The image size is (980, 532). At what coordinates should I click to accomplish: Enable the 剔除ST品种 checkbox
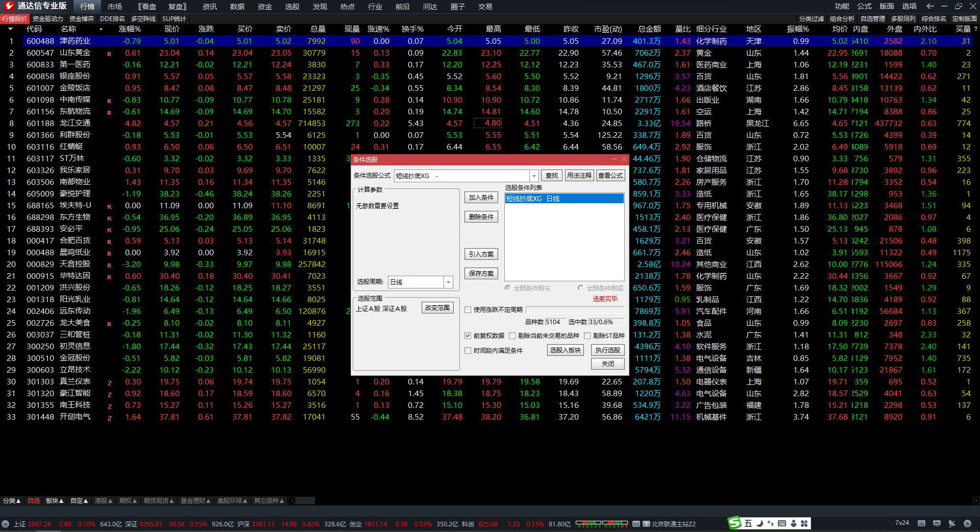(587, 336)
